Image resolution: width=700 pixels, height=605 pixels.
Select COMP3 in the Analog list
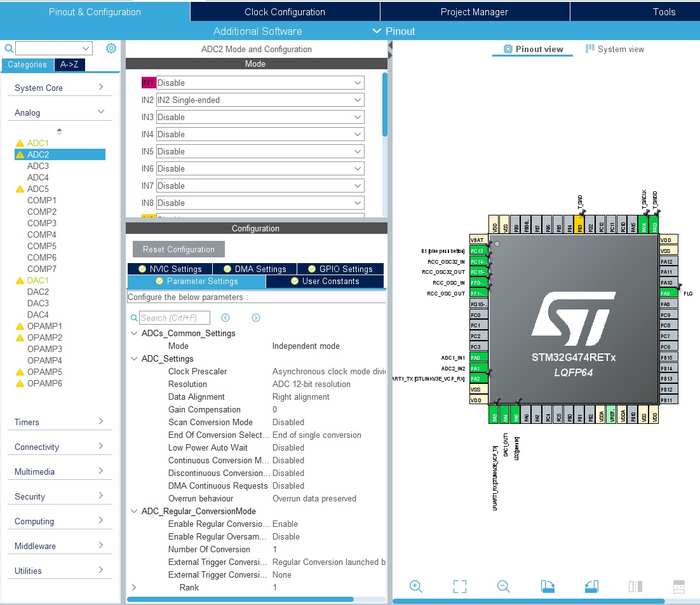pyautogui.click(x=42, y=223)
